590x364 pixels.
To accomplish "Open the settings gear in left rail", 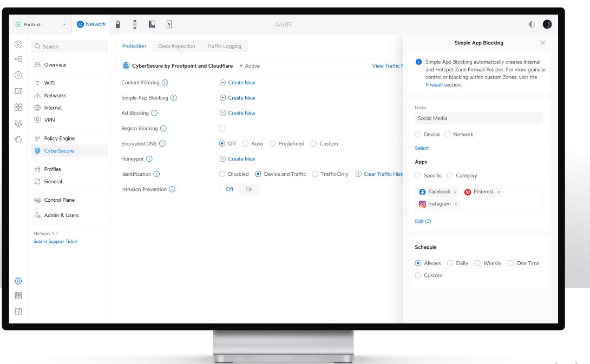I will (x=18, y=281).
